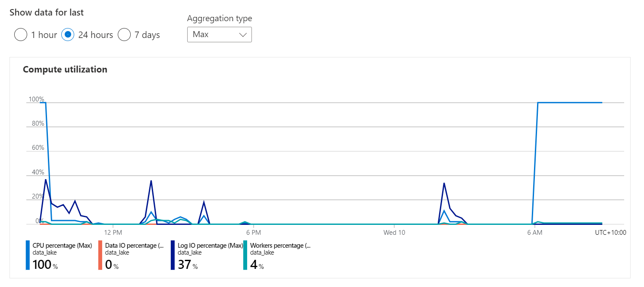
Task: Click the 37% Log IO value
Action: [185, 265]
